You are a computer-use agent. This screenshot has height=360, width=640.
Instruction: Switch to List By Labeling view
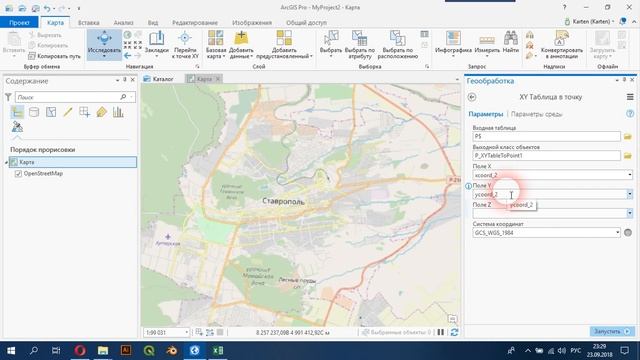(x=101, y=111)
